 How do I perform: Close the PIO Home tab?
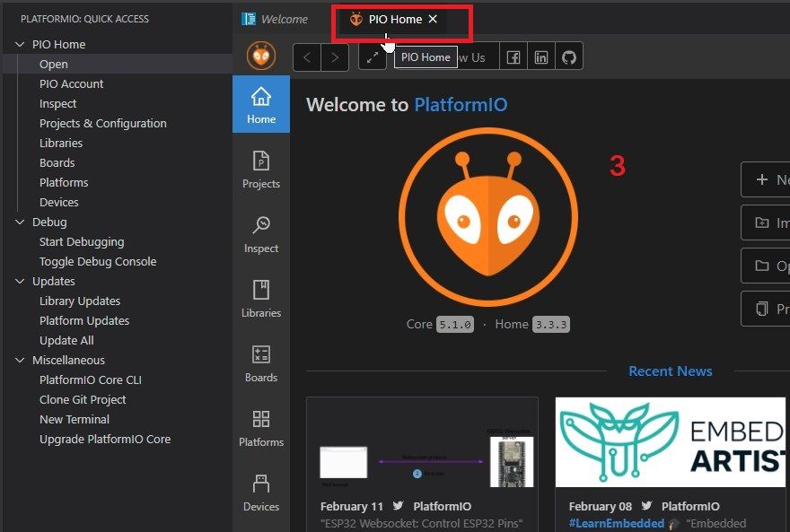tap(433, 19)
